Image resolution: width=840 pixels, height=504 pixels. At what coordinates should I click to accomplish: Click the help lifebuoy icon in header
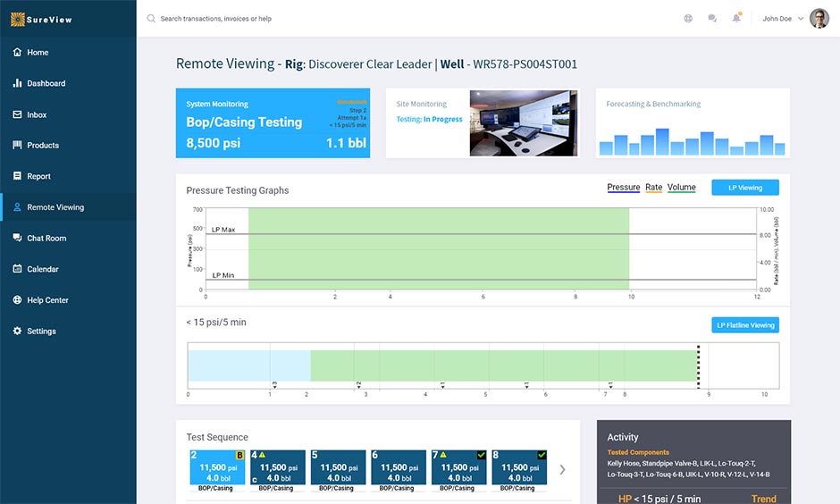point(688,18)
